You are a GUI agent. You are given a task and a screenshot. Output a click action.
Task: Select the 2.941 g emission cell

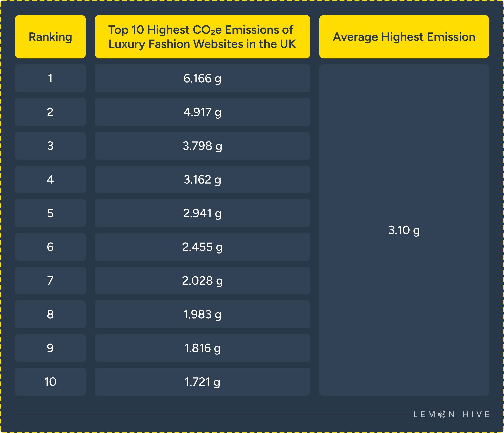[202, 213]
